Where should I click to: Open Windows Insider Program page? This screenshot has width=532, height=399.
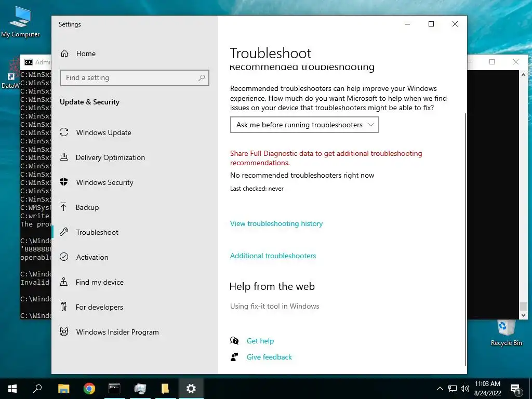(117, 332)
